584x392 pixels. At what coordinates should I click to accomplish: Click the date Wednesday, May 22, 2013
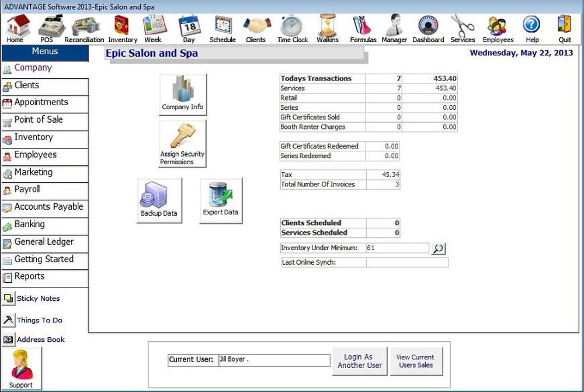coord(522,53)
